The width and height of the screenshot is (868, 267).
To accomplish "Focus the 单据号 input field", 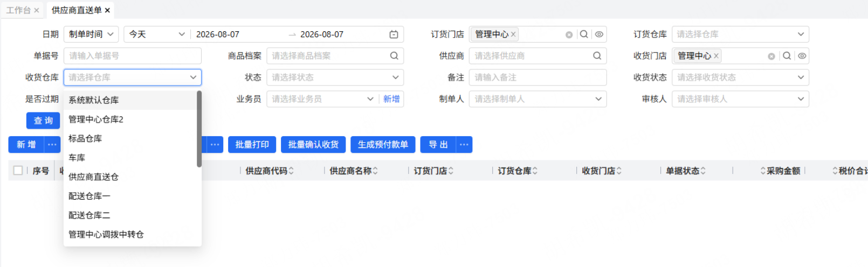I will coord(133,56).
